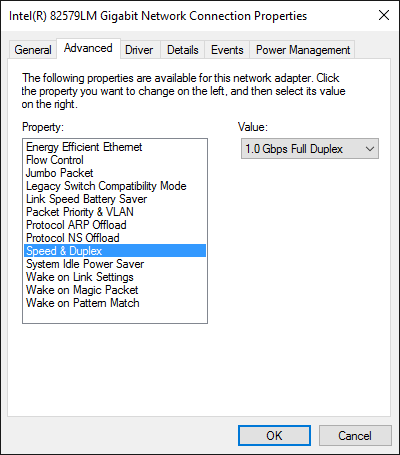Select Protocol NS Offload property
This screenshot has height=455, width=400.
point(115,238)
